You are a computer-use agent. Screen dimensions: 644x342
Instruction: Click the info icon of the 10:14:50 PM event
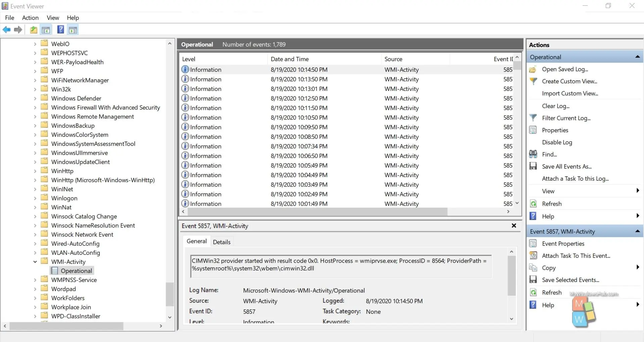coord(185,69)
